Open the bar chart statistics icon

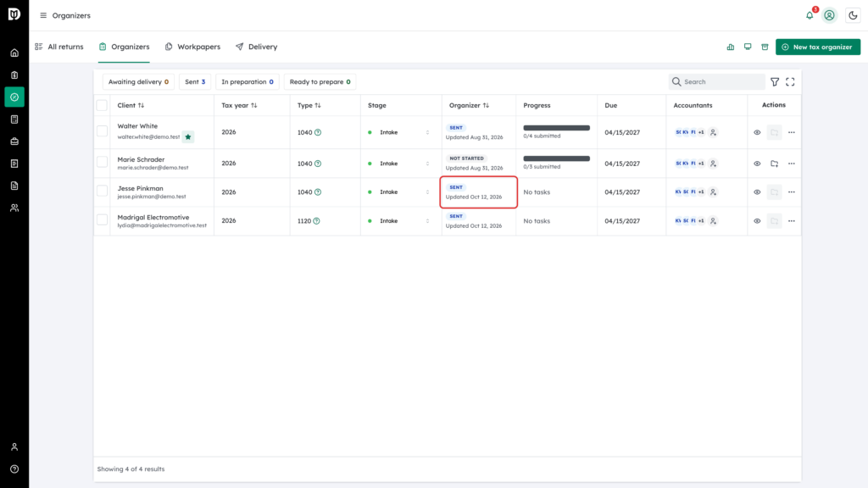[x=730, y=47]
